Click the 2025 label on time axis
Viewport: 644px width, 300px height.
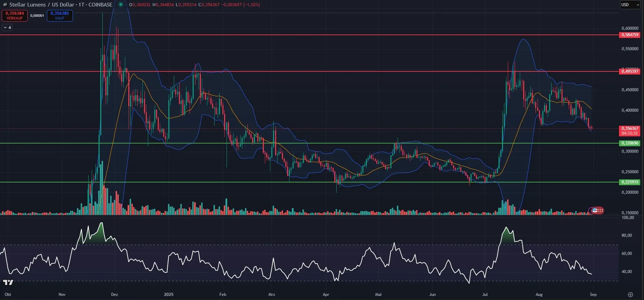[169, 295]
